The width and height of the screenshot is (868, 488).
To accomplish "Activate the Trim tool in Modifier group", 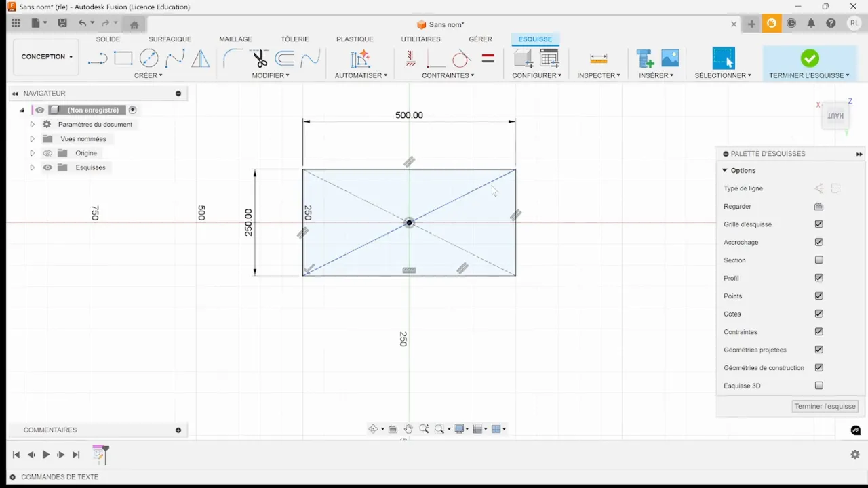I will pos(260,58).
